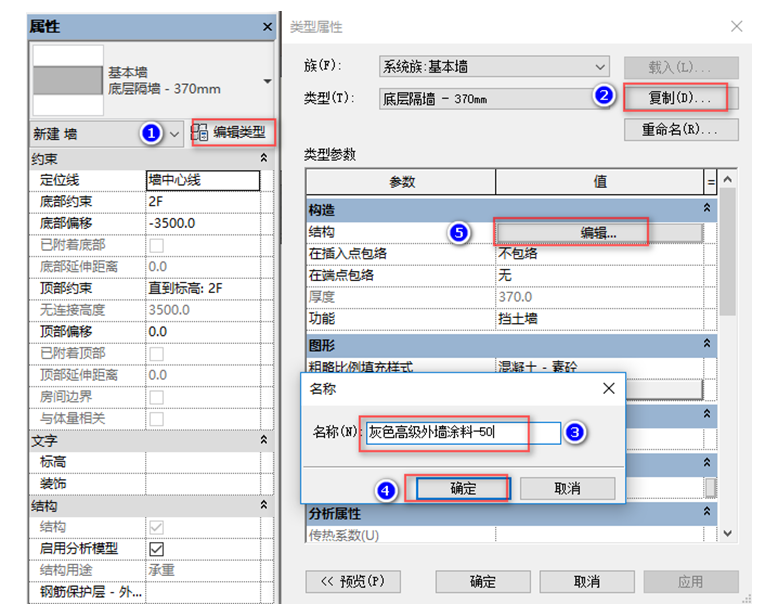Toggle the 房间边界 checkbox

[x=156, y=398]
